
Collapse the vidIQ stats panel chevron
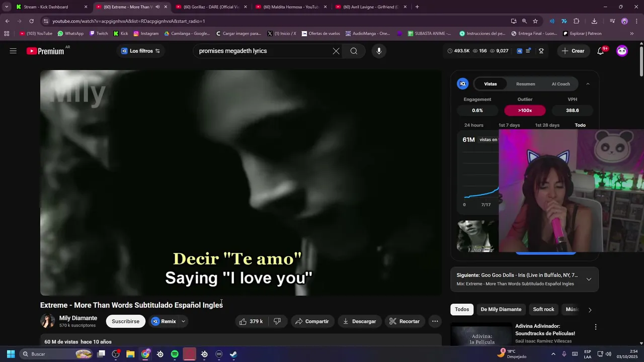[x=588, y=84]
